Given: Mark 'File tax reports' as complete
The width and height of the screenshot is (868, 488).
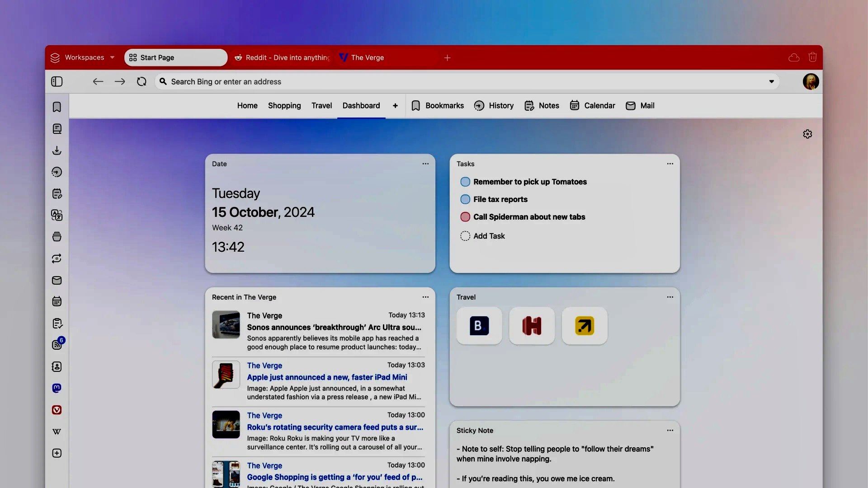Looking at the screenshot, I should [x=465, y=199].
